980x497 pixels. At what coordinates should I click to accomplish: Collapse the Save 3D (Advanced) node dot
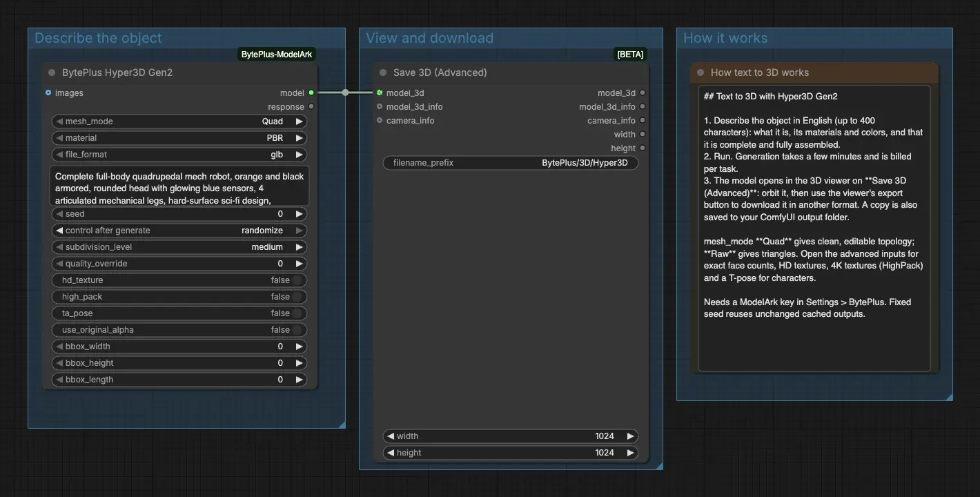tap(383, 72)
